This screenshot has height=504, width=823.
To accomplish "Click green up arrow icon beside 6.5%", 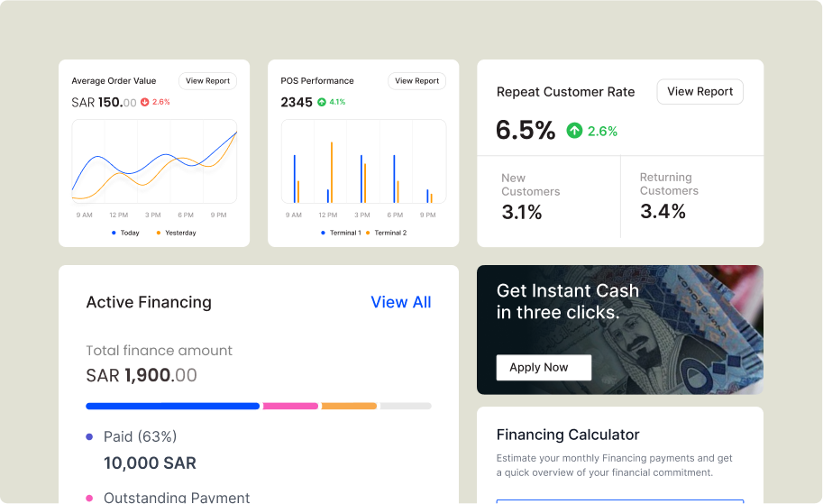I will pos(574,130).
